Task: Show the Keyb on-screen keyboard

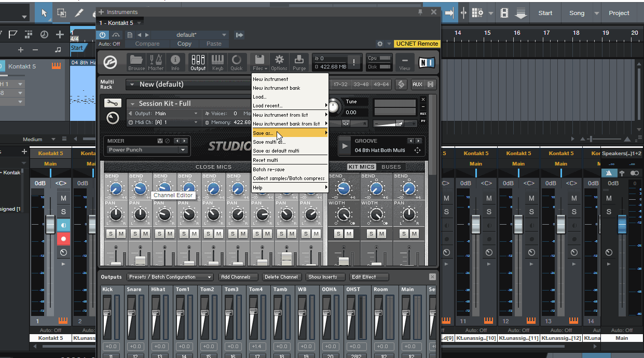Action: pos(217,62)
